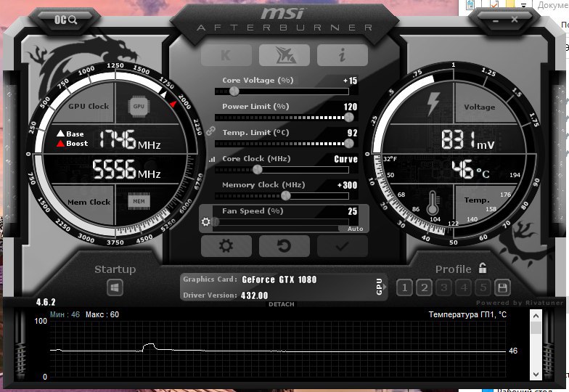Select profile slot 5
Screen dimensions: 569x392
[483, 287]
